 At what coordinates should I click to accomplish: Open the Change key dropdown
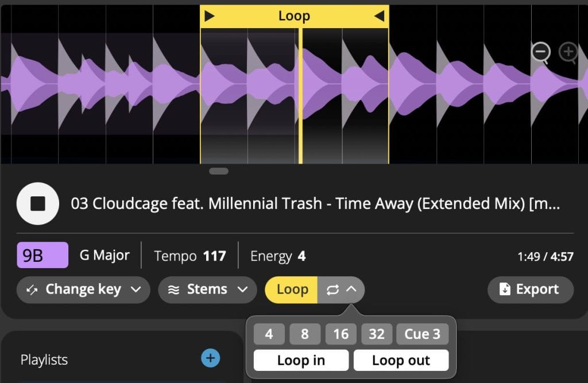tap(83, 289)
